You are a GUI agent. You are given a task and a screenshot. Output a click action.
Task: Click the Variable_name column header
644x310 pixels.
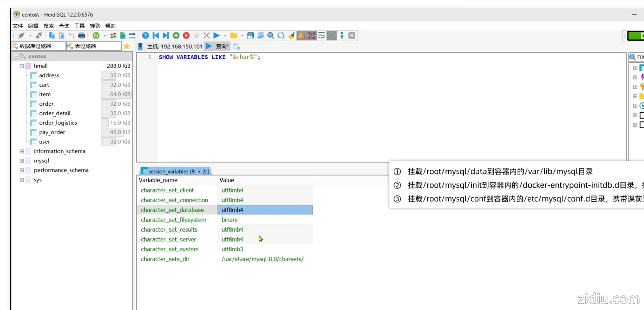click(x=158, y=180)
